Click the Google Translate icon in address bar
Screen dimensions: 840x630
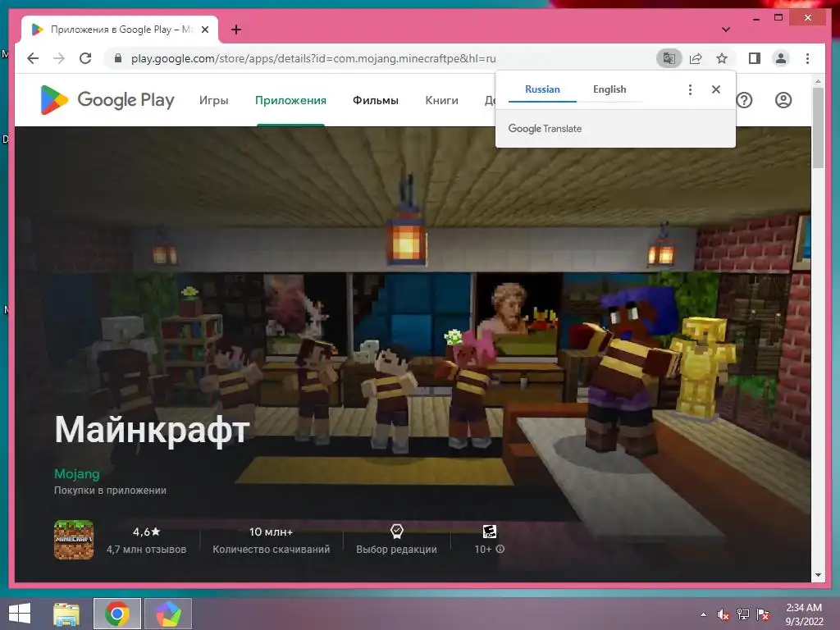[x=669, y=58]
